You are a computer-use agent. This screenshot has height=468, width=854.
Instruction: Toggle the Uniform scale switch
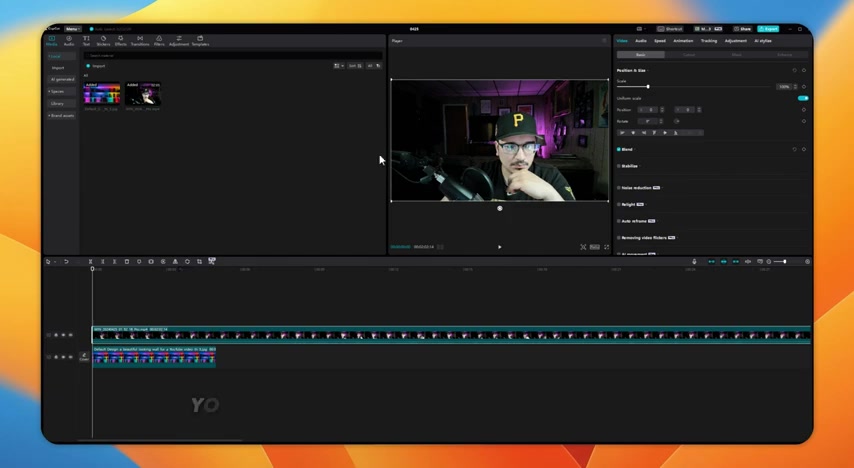(x=803, y=98)
